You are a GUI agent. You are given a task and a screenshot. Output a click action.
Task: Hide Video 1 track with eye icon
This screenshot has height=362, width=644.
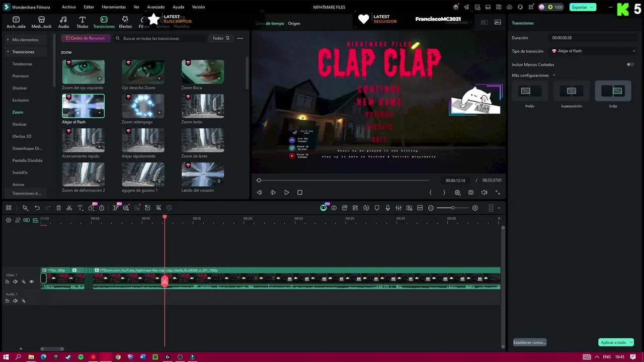point(31,282)
